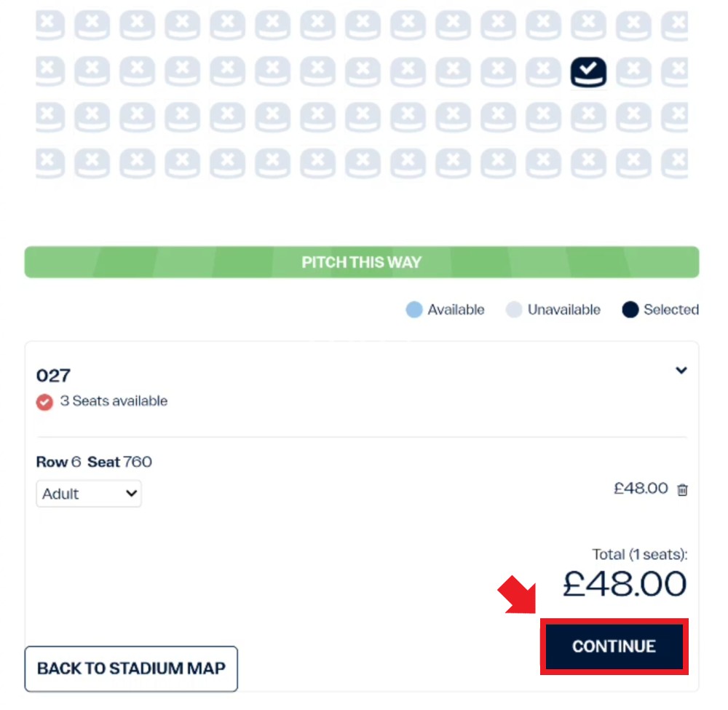Click the red check icon beside seats available
The image size is (728, 710).
[44, 402]
